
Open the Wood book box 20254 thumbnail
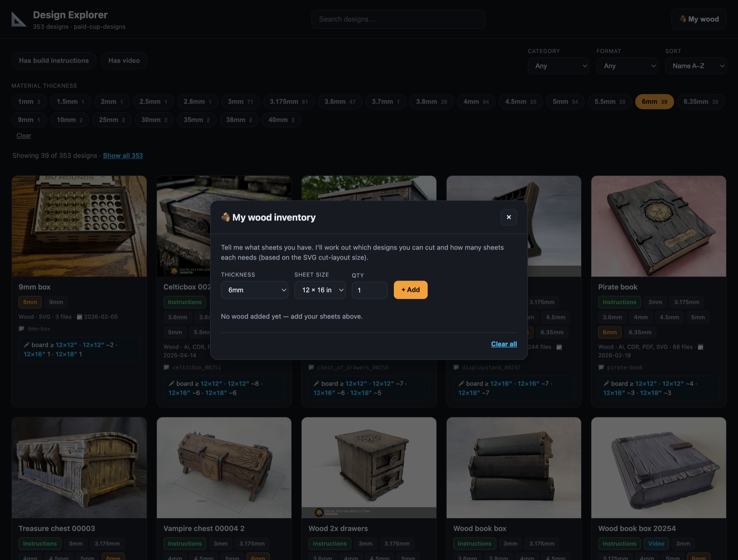658,468
